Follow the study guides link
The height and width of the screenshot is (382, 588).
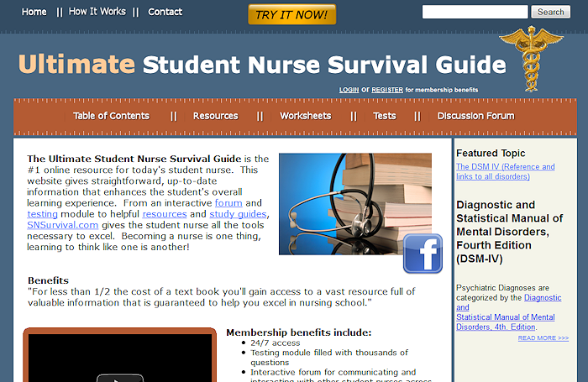[x=238, y=214]
